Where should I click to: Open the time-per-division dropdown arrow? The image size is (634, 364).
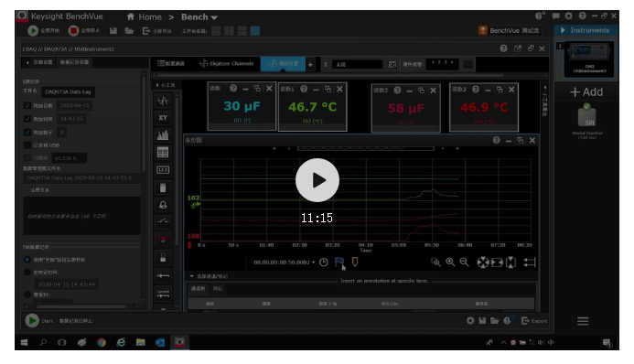point(313,262)
